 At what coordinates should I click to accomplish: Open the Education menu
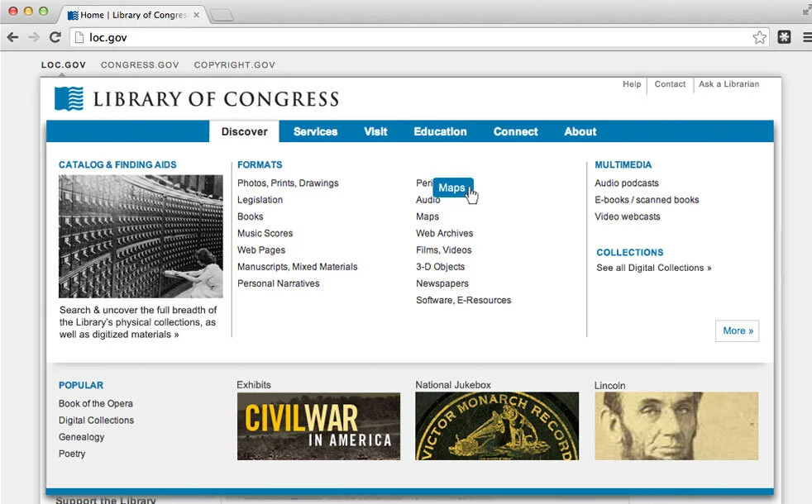pos(440,131)
